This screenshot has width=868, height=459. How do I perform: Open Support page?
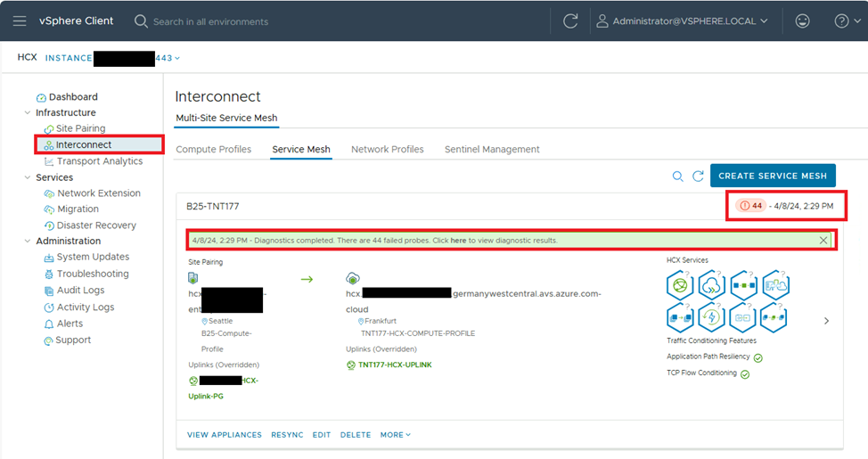(68, 340)
